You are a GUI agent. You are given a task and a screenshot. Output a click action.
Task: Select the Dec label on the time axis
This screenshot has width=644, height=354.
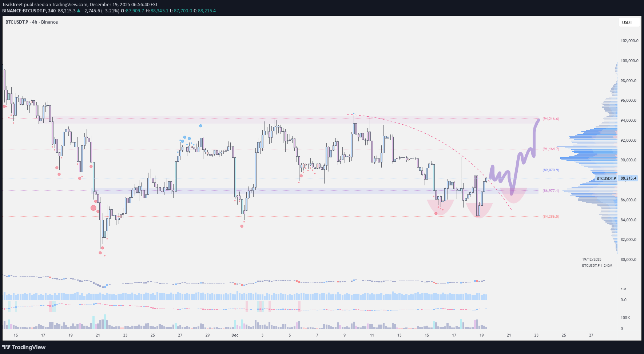pyautogui.click(x=235, y=335)
